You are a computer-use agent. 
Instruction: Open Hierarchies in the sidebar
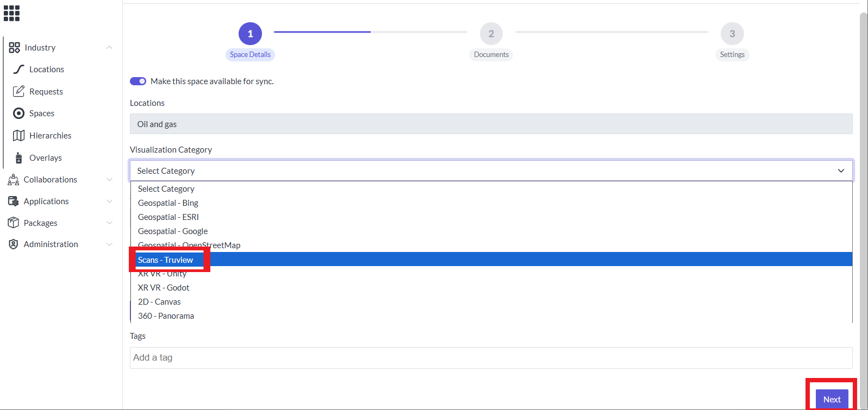click(51, 136)
